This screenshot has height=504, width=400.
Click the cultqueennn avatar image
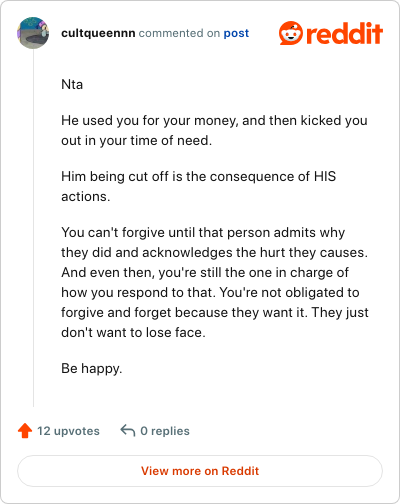pos(33,33)
